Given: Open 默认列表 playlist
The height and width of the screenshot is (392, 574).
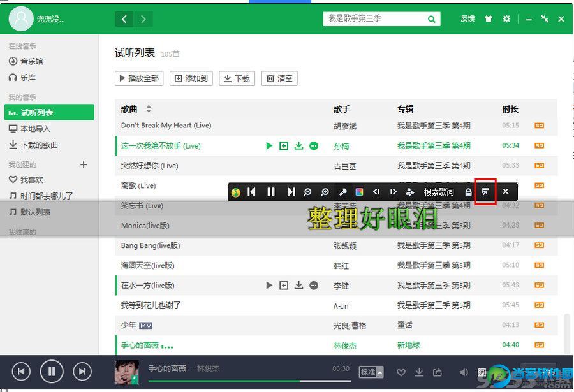Looking at the screenshot, I should (x=30, y=212).
